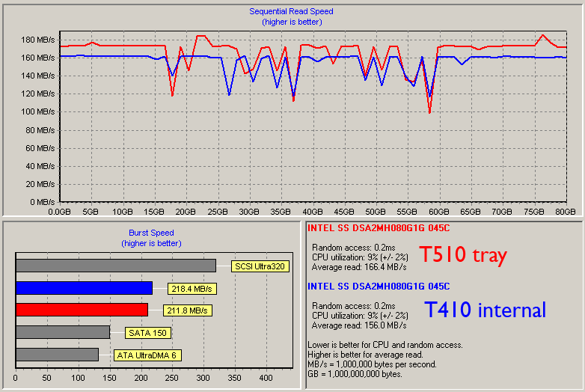Click Average read: 156.0 MB/s
Viewport: 585px width, 392px height.
click(359, 325)
